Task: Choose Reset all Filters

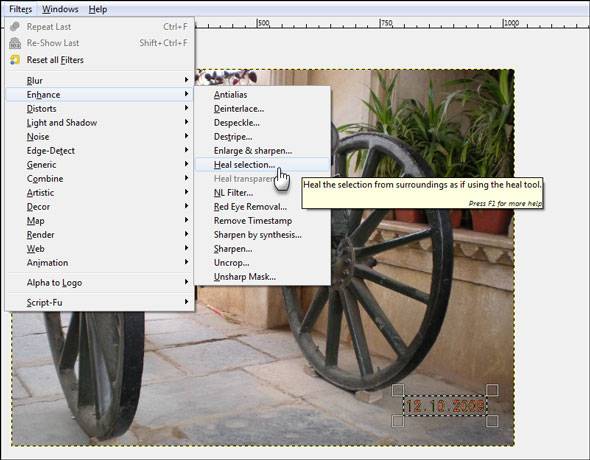Action: 99,60
